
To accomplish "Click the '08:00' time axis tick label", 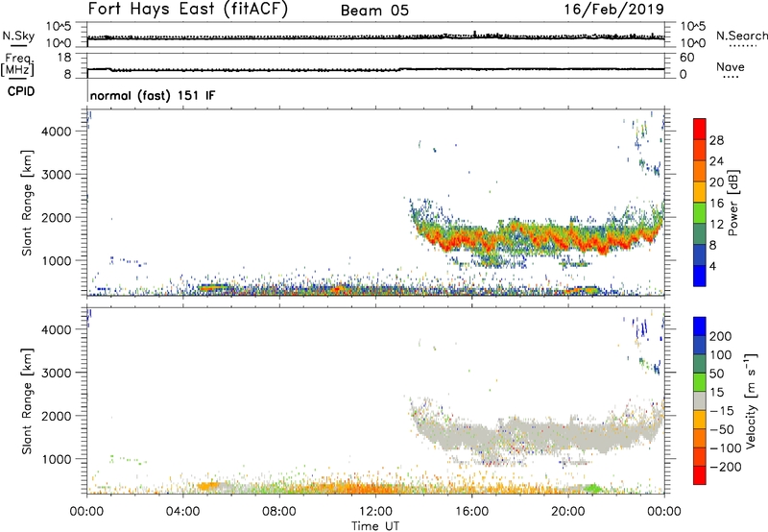I will [x=279, y=512].
